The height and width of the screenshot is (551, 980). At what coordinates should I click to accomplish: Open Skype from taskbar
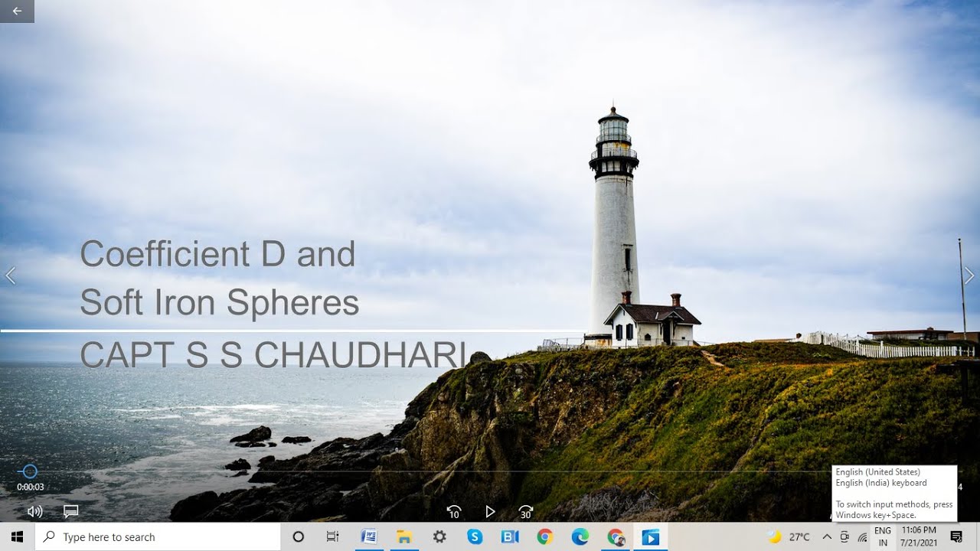pos(475,537)
